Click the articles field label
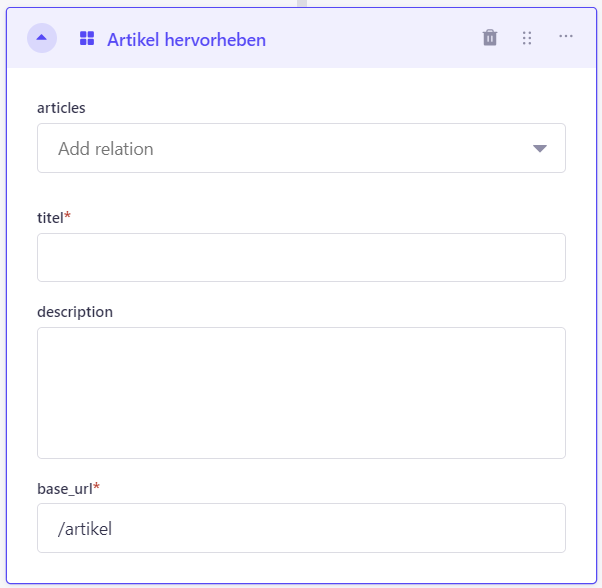The width and height of the screenshot is (602, 588). pyautogui.click(x=61, y=108)
